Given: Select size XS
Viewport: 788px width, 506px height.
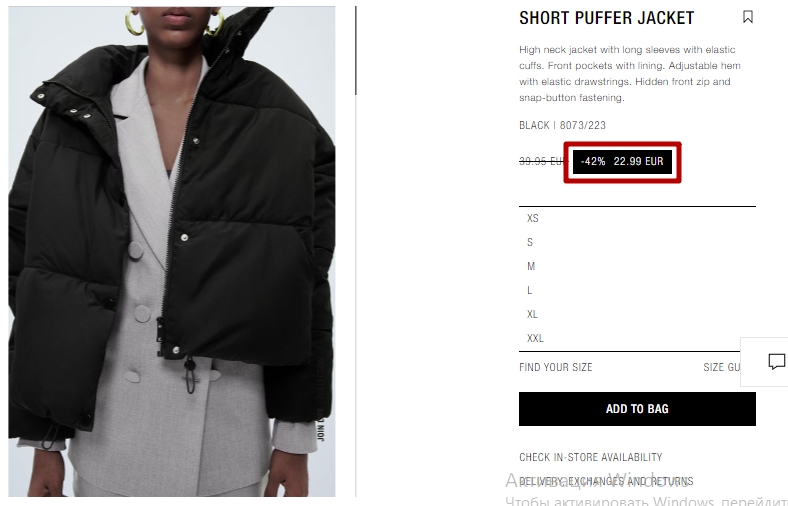Looking at the screenshot, I should point(637,218).
